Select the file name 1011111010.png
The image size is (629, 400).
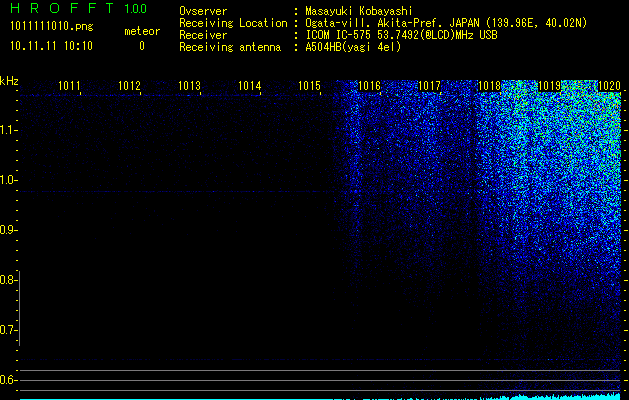52,26
